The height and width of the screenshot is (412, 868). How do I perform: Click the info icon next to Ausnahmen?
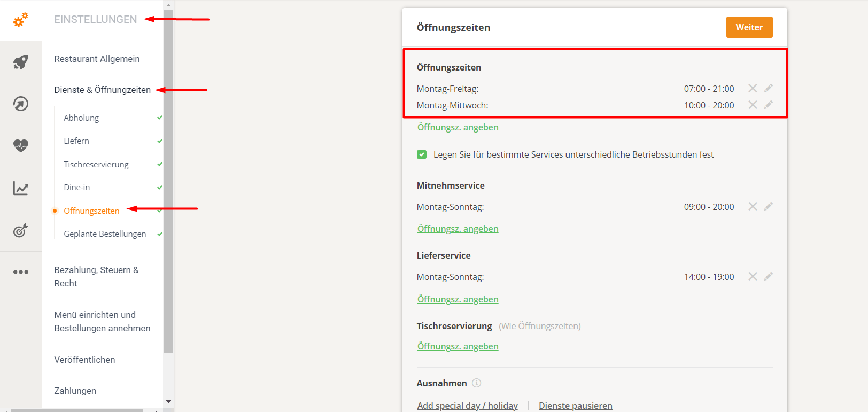[477, 383]
